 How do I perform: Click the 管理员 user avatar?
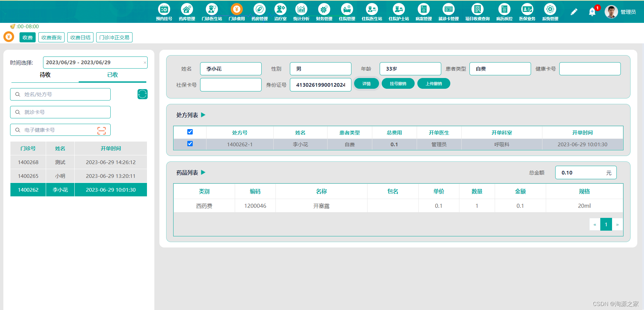tap(611, 12)
